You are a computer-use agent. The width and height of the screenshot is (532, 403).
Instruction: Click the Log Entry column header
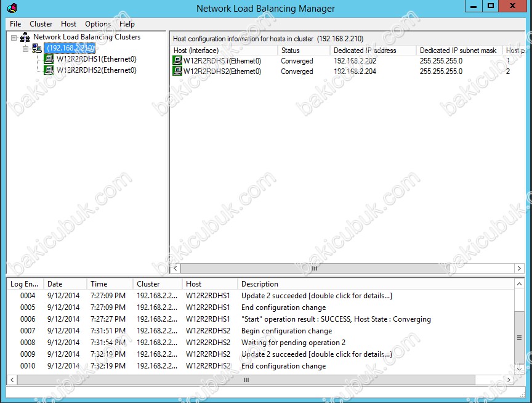click(25, 284)
